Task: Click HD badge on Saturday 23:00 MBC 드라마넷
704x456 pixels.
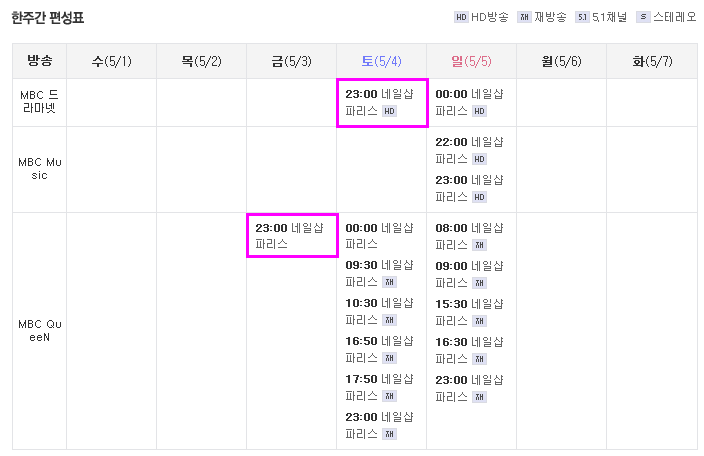Action: click(x=389, y=111)
